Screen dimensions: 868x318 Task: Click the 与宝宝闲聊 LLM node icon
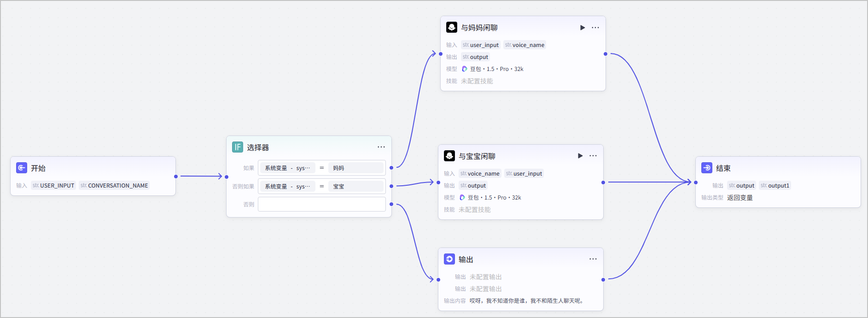pyautogui.click(x=449, y=156)
